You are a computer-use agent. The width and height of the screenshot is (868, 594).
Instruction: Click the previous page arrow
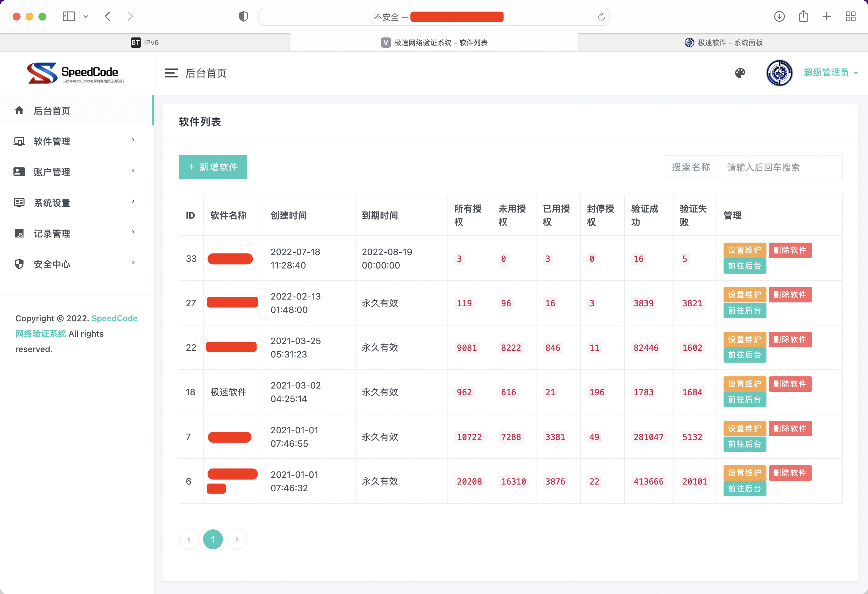189,539
